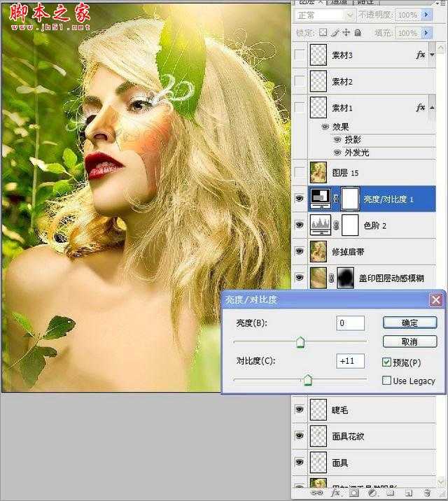Click the 填充 100% fill field
This screenshot has height=501, width=448.
tap(408, 33)
